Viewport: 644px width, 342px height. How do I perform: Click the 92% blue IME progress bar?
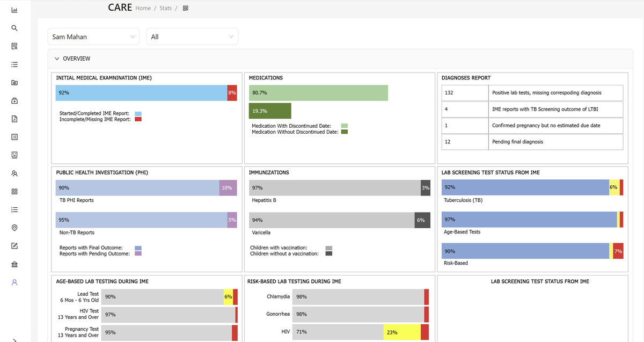pos(141,93)
